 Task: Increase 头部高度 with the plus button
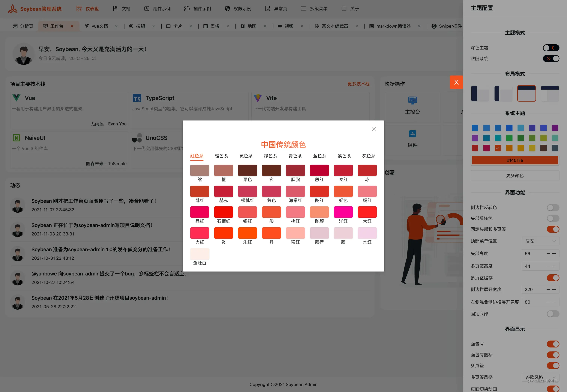click(554, 254)
